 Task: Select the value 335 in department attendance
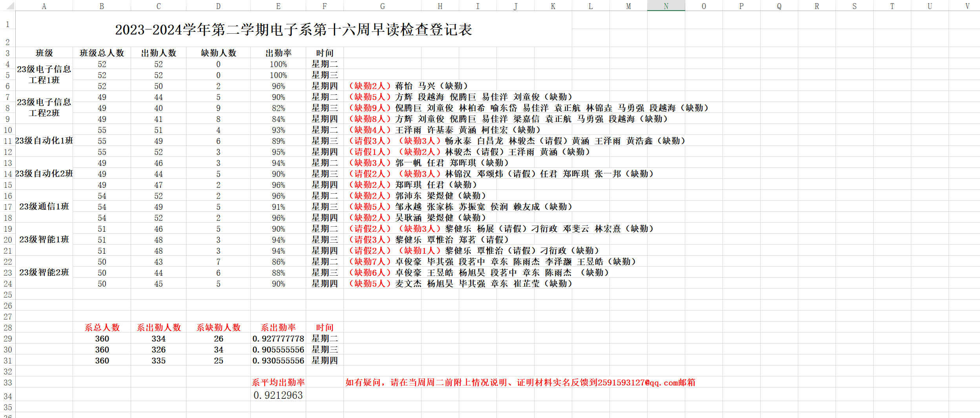tap(159, 360)
